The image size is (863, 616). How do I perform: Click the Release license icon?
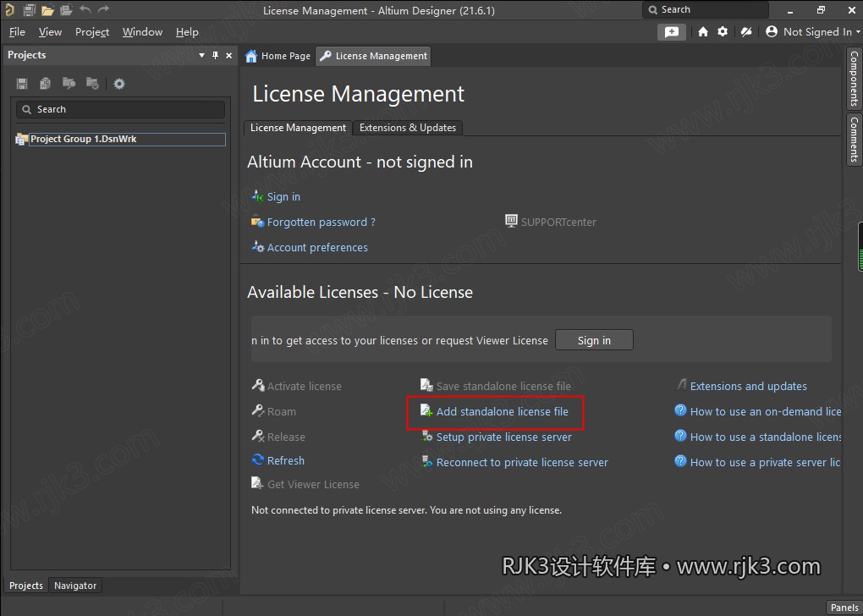(257, 436)
